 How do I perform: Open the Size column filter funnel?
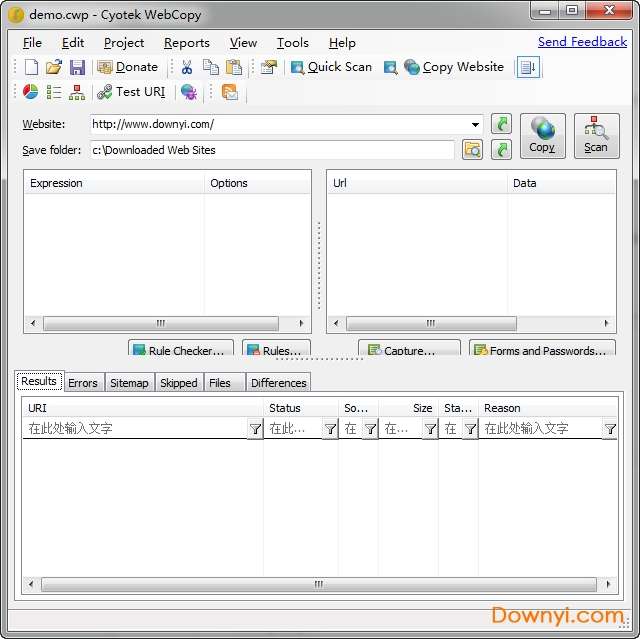click(430, 429)
